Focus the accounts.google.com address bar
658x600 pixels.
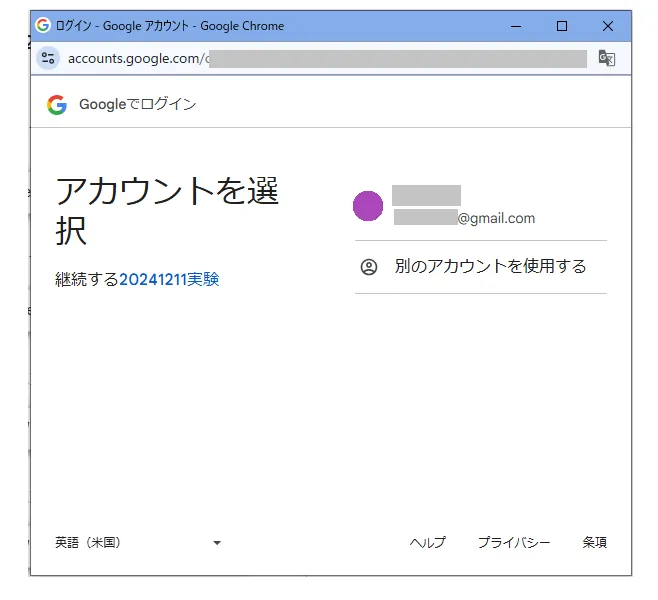click(x=320, y=58)
